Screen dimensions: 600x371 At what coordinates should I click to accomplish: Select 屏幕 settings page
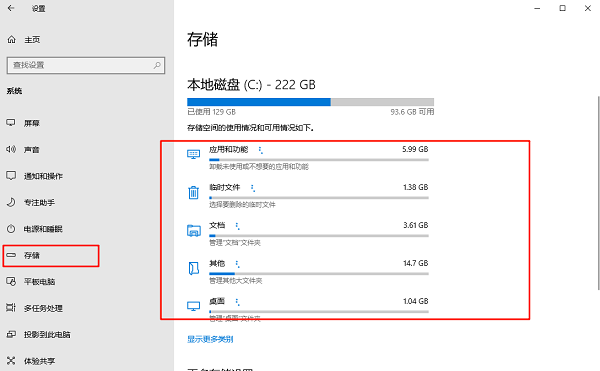32,123
